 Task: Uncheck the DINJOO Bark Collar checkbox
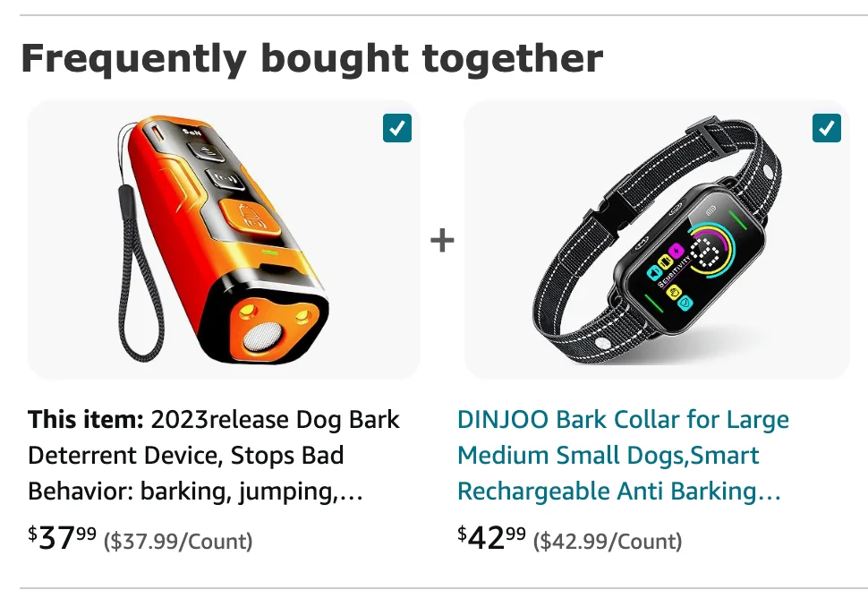pos(827,128)
